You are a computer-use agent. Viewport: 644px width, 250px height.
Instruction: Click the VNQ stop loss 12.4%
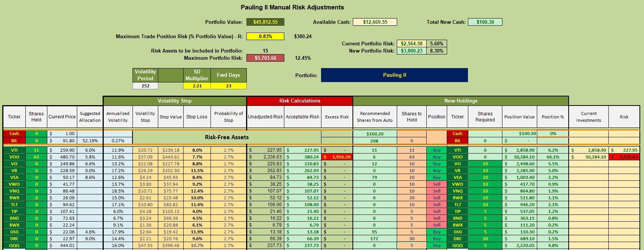197,191
